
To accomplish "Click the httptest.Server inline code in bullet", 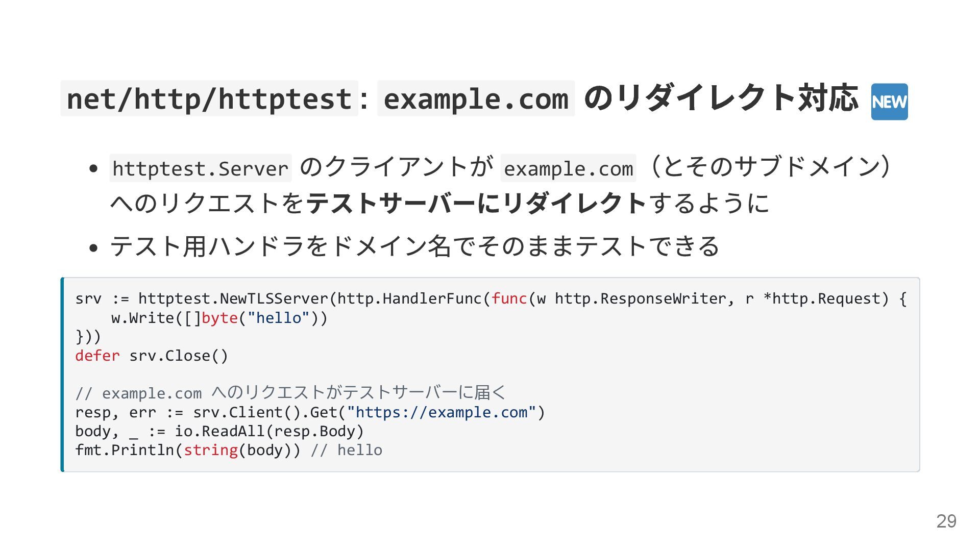I will tap(200, 168).
